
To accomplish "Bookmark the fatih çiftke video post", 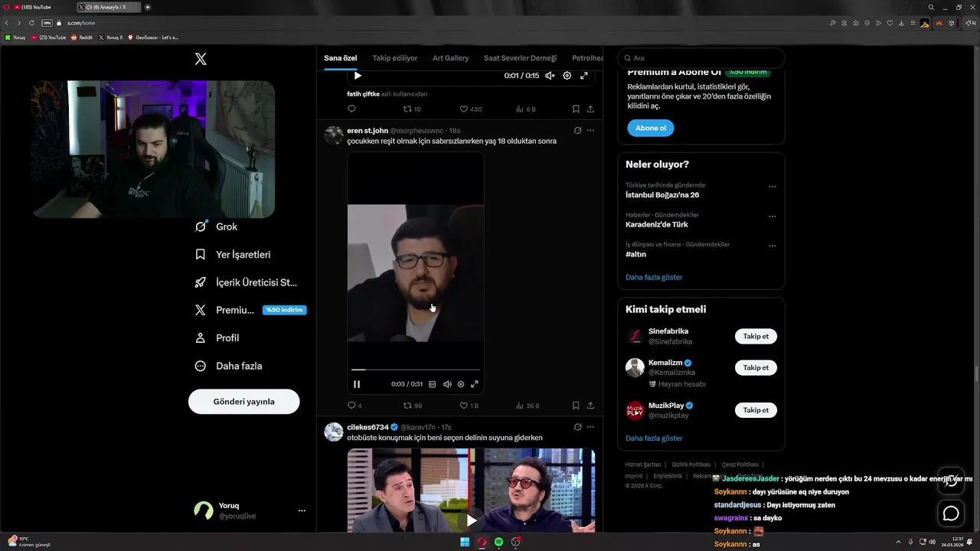I will tap(576, 109).
